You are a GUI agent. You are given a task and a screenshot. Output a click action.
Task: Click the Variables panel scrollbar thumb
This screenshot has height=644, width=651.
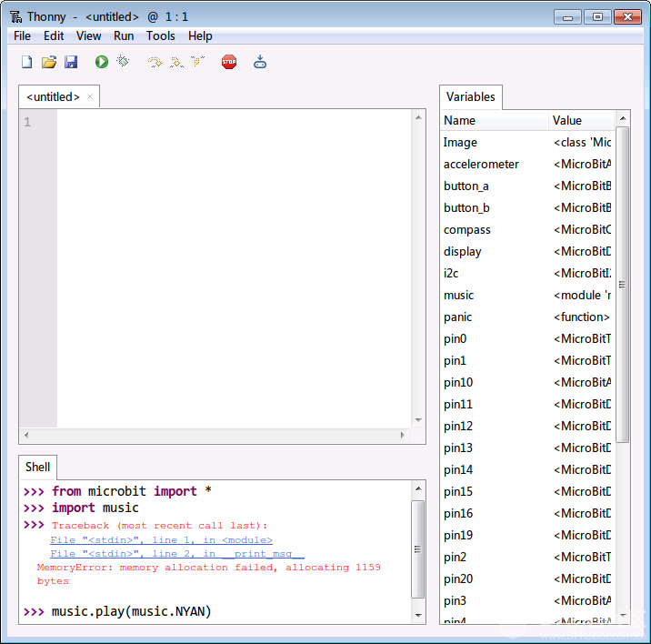[x=622, y=285]
